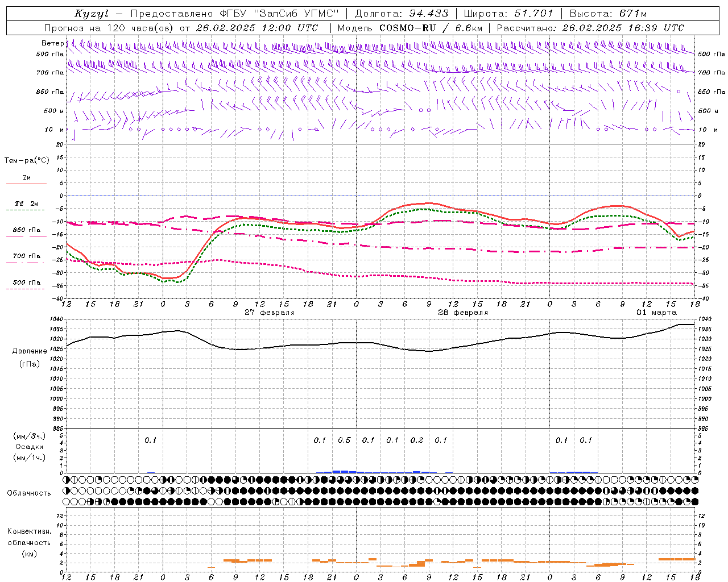This screenshot has height=582, width=728.
Task: Click the "Давление" pressure panel label
Action: [30, 351]
